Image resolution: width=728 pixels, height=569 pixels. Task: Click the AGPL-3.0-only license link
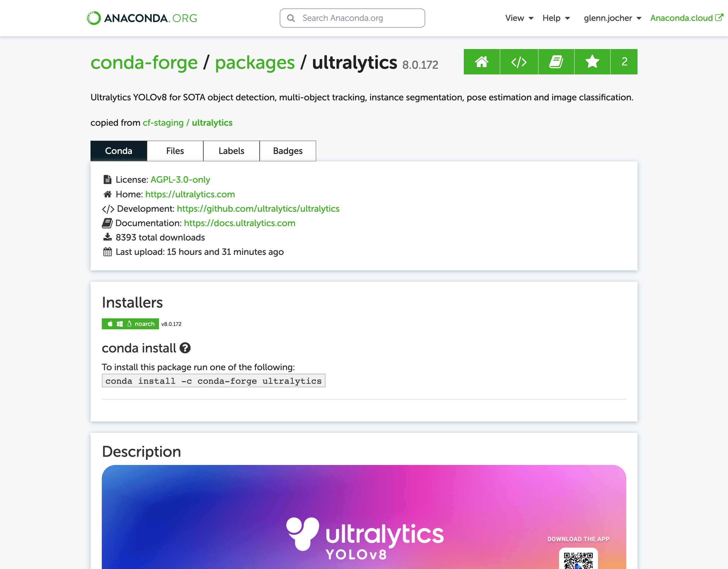[x=181, y=180]
